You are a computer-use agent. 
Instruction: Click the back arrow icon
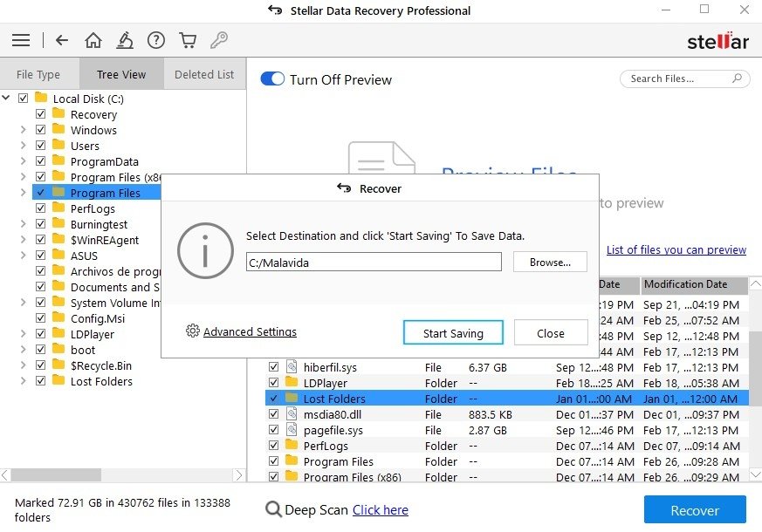[61, 40]
